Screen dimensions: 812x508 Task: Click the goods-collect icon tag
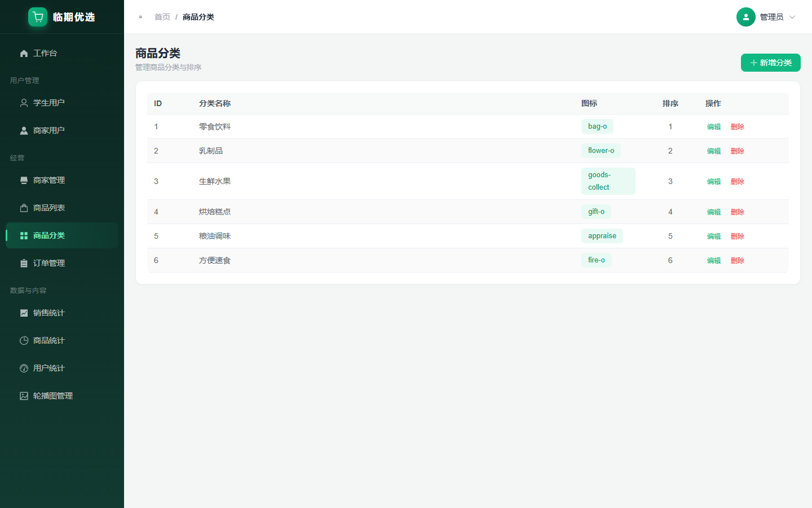[x=608, y=181]
